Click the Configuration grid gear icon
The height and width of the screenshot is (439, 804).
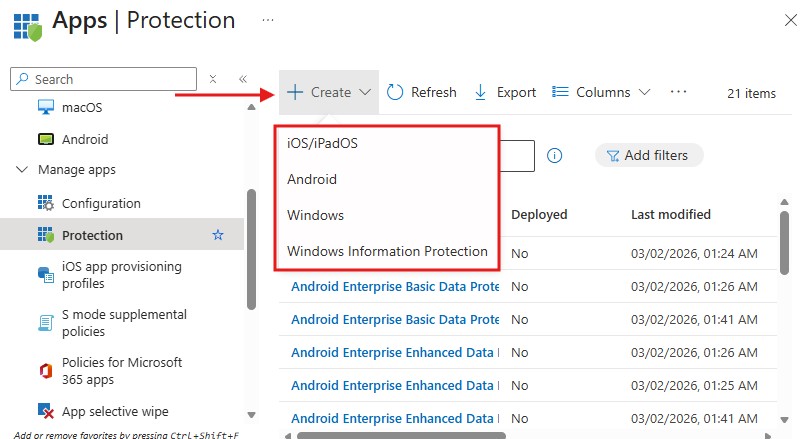point(46,203)
